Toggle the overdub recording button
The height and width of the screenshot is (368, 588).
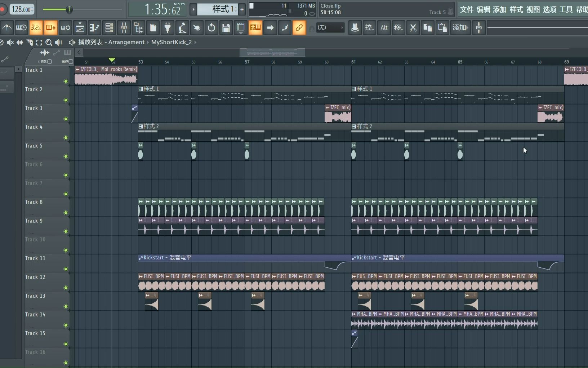(50, 28)
